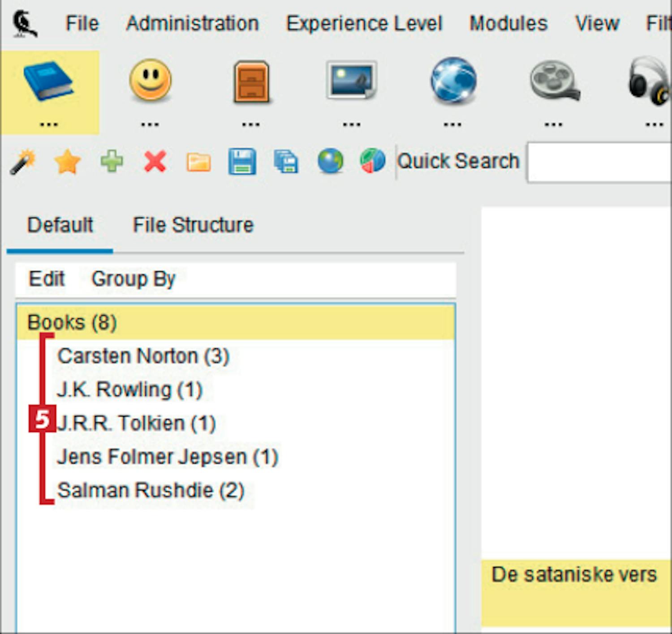Switch to the Default tab
This screenshot has width=672, height=634.
point(60,225)
